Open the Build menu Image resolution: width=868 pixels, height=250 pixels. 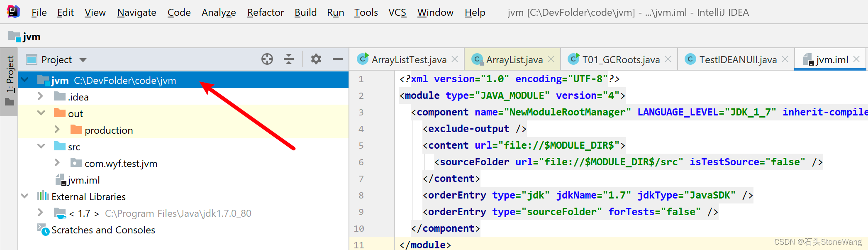tap(305, 12)
